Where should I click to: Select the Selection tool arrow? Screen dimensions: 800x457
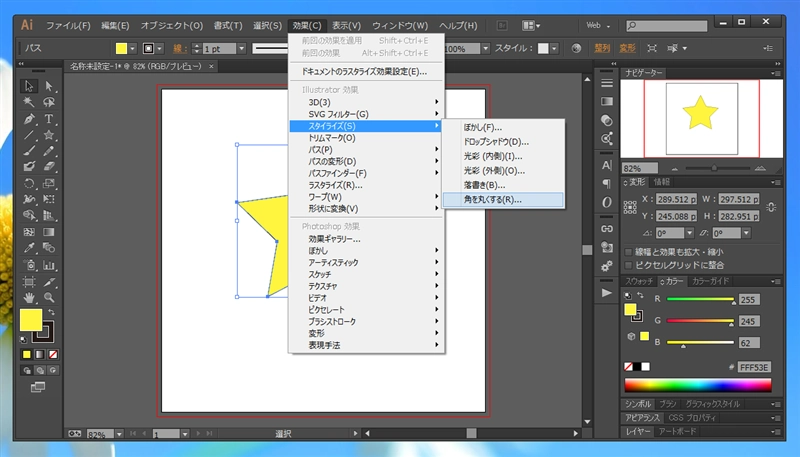coord(29,86)
